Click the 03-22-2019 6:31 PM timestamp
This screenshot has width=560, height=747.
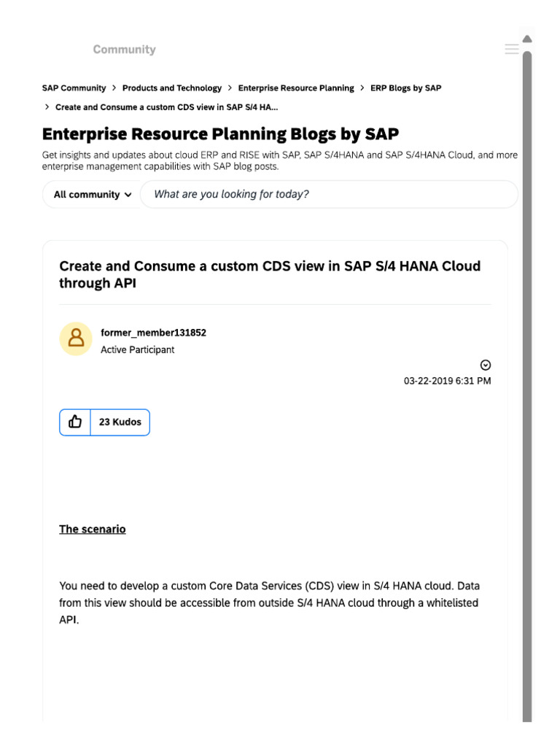[447, 381]
